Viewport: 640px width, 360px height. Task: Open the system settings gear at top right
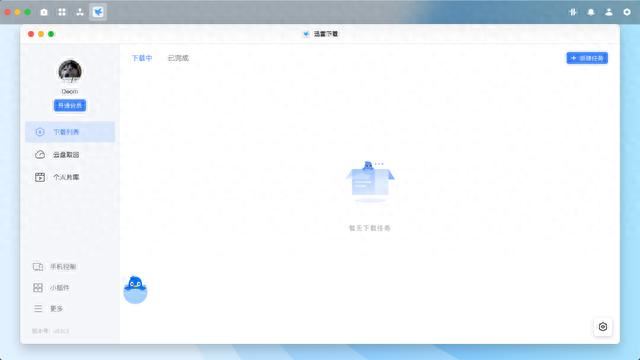click(627, 12)
